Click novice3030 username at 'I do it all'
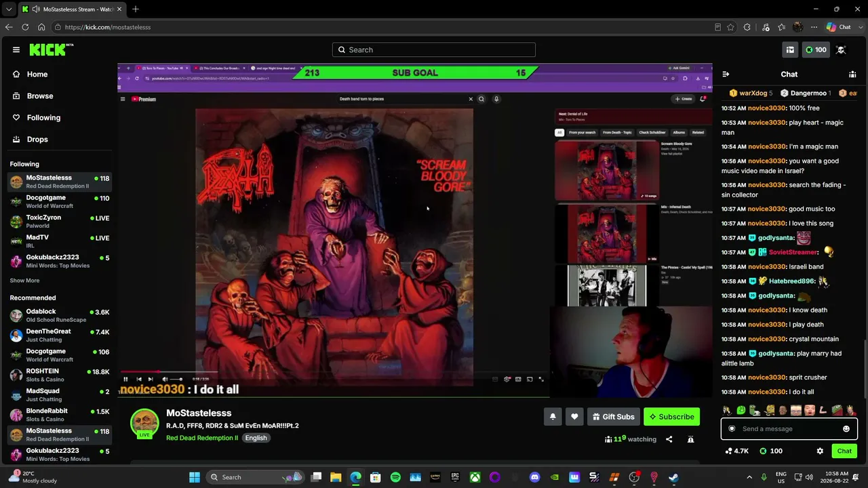The height and width of the screenshot is (488, 868). tap(767, 392)
